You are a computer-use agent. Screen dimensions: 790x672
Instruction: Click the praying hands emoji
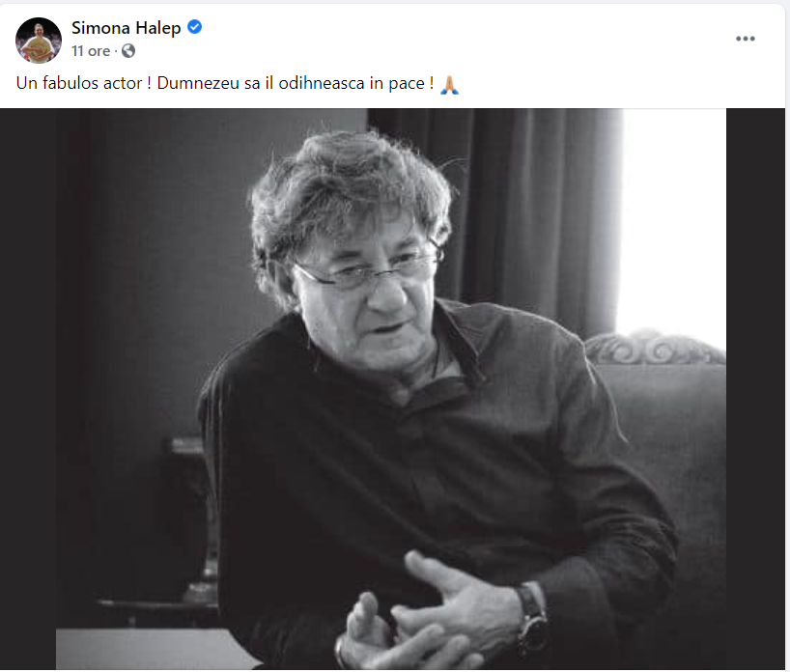449,84
